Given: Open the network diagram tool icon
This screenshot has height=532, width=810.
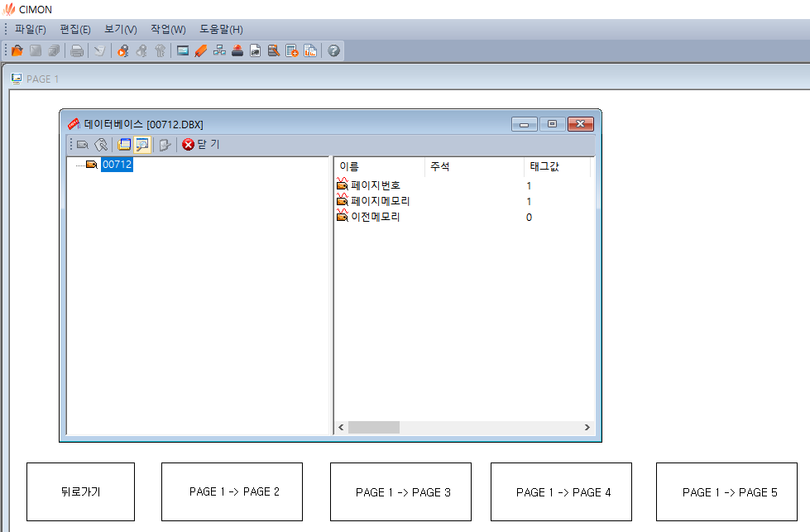Looking at the screenshot, I should (x=219, y=51).
